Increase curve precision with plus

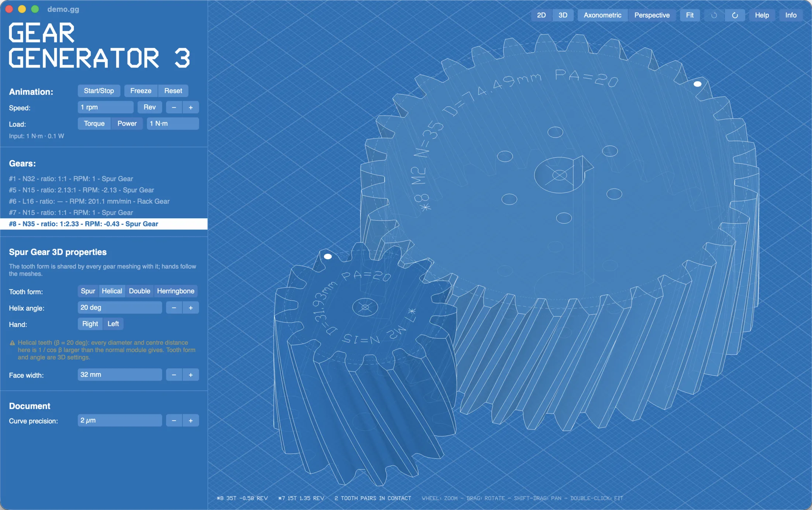click(191, 421)
